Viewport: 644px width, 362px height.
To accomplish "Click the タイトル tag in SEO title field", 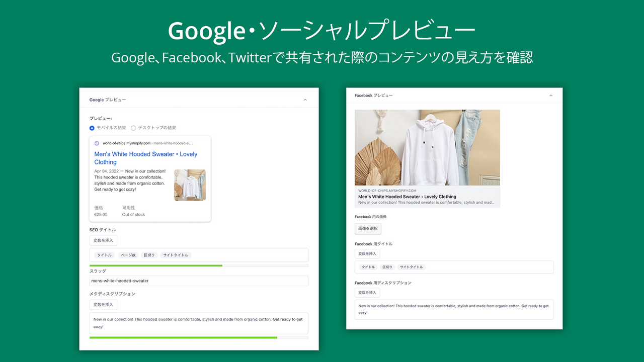I will point(104,255).
